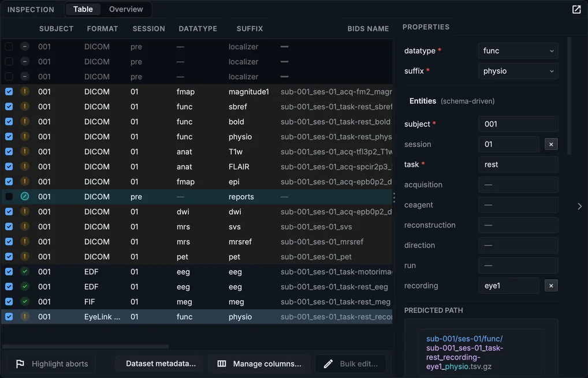Click the subject entity field containing 001
Screen dimensions: 588x378
tap(518, 124)
